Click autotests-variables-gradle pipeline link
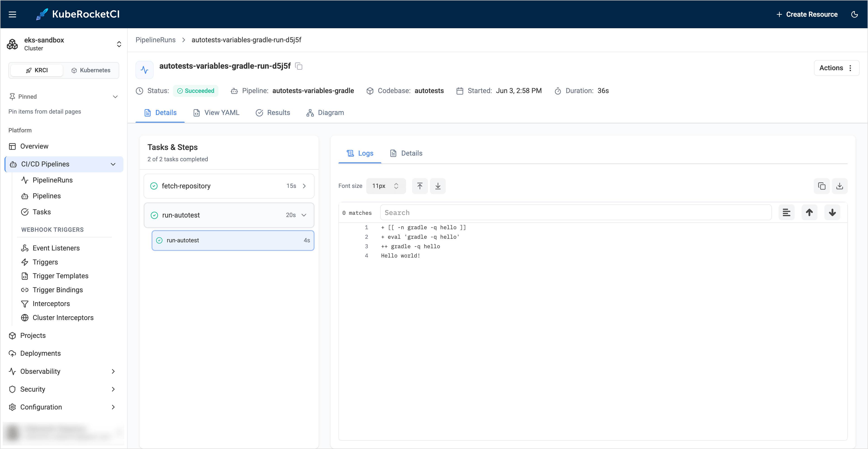 (313, 91)
